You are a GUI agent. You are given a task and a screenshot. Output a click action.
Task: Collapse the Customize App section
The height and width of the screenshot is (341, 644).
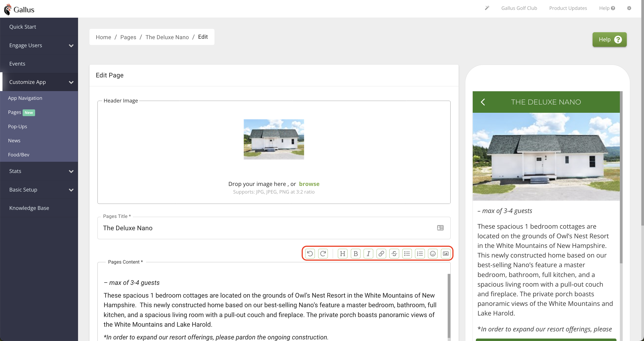click(39, 82)
